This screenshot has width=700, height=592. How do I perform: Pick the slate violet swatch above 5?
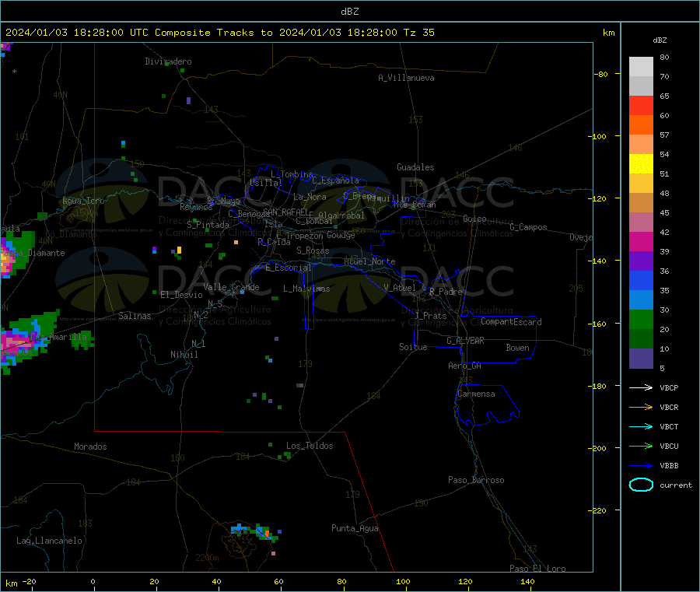[x=641, y=359]
